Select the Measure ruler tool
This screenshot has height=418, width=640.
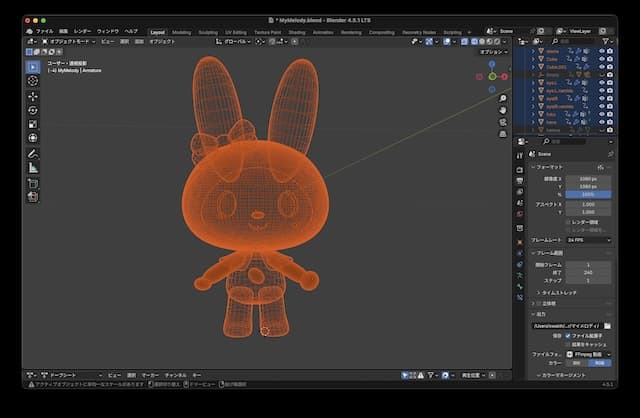pos(32,168)
